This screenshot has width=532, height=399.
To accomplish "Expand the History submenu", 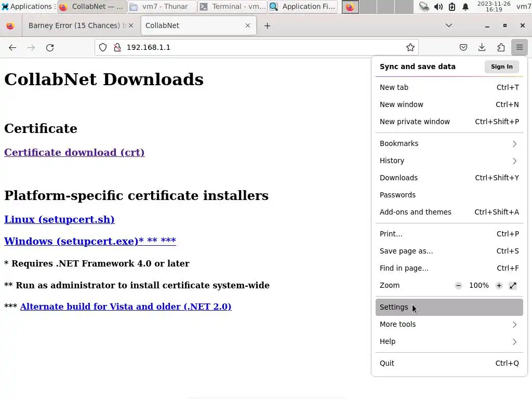I will point(449,161).
